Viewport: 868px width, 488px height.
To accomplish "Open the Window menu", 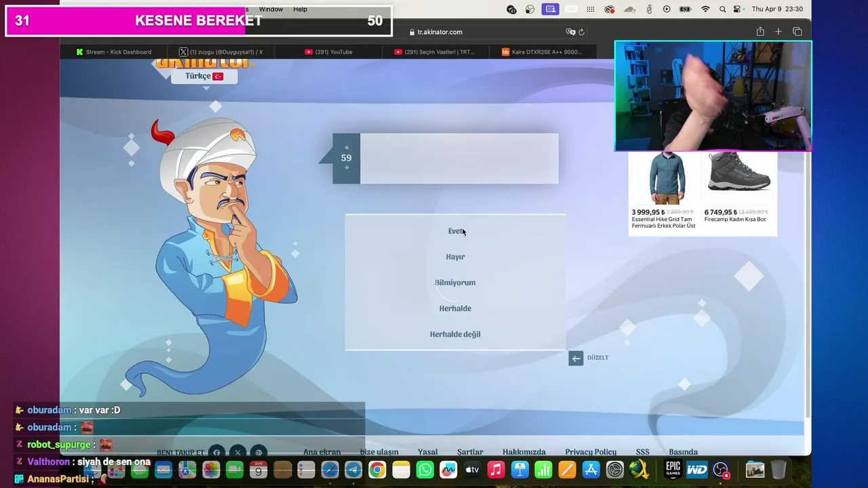I will click(x=271, y=9).
